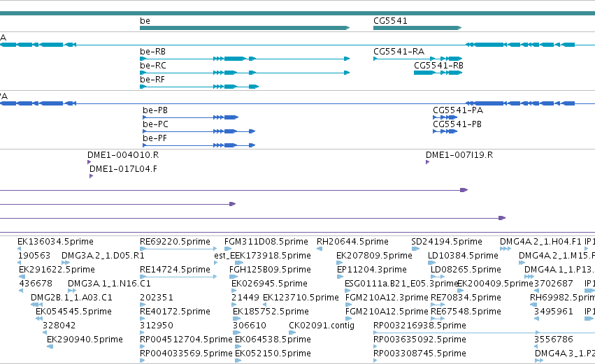The height and width of the screenshot is (364, 595).
Task: Select the CG5541 gene bar
Action: 417,28
